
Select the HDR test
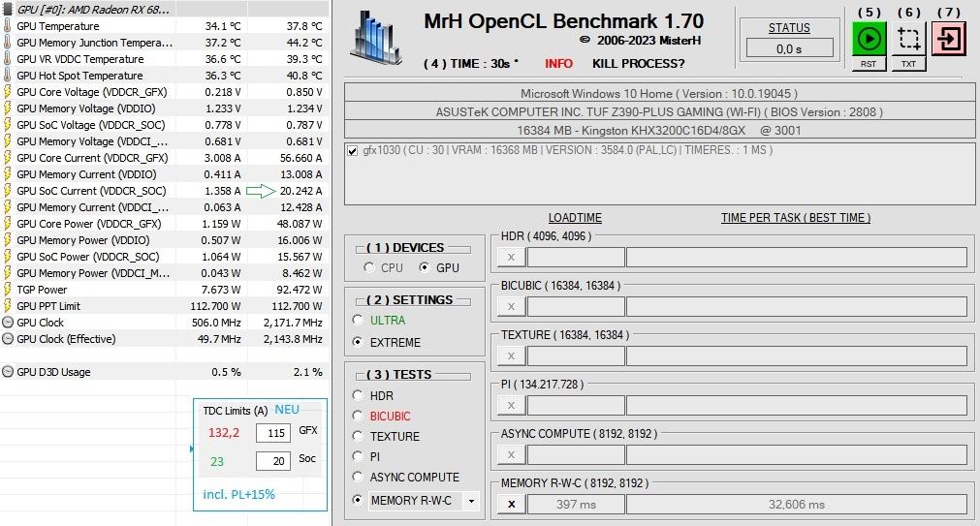coord(358,395)
